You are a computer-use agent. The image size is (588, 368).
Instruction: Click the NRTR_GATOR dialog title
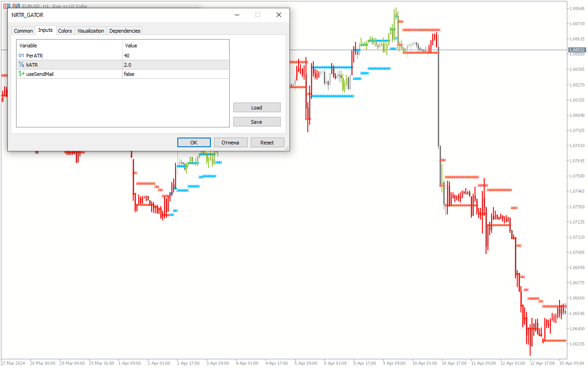pyautogui.click(x=28, y=15)
